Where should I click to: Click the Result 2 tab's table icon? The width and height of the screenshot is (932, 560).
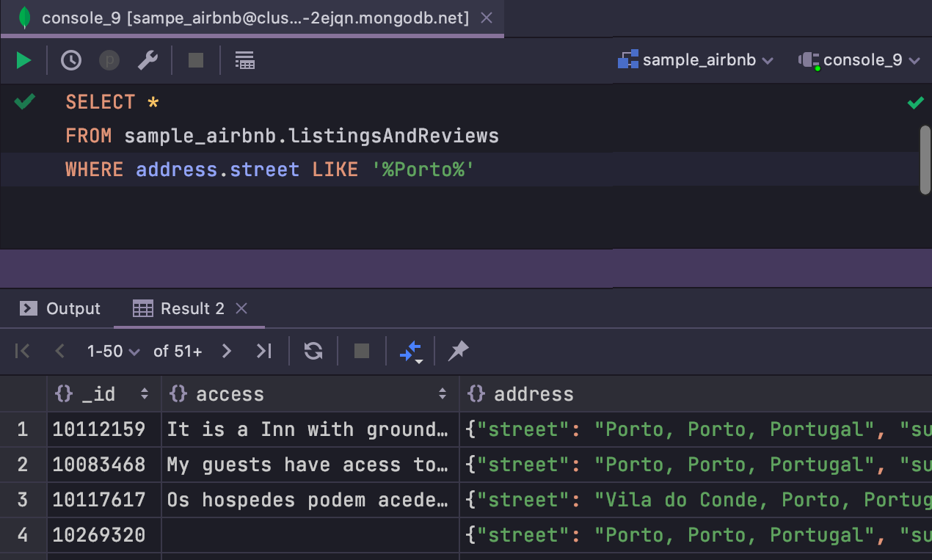[x=142, y=309]
